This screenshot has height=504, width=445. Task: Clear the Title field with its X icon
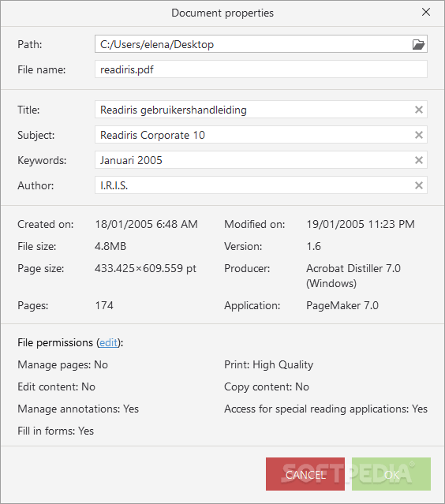point(419,110)
